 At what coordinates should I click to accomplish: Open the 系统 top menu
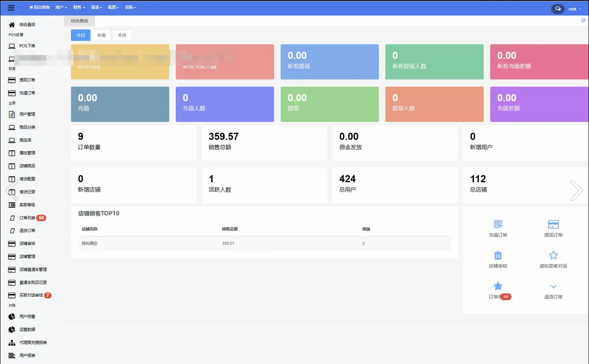coord(130,8)
